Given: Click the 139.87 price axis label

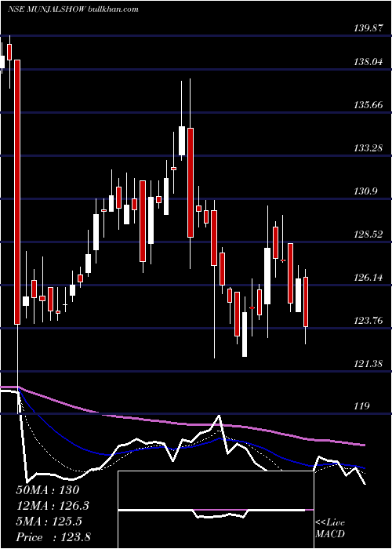Looking at the screenshot, I should coord(368,29).
